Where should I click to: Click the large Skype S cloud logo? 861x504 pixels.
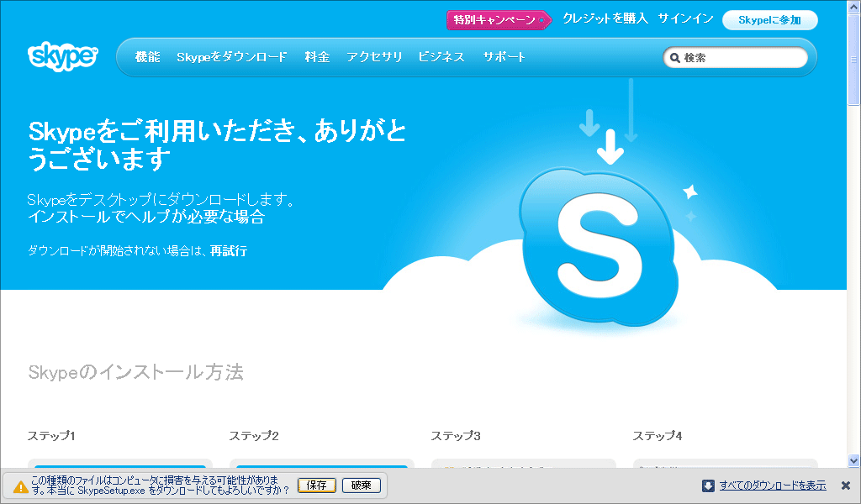pyautogui.click(x=599, y=247)
